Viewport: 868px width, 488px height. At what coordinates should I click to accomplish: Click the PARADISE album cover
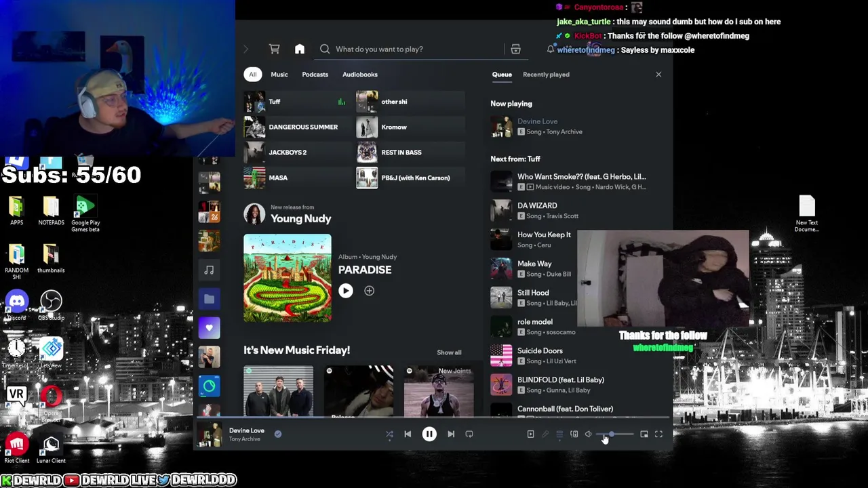point(288,278)
